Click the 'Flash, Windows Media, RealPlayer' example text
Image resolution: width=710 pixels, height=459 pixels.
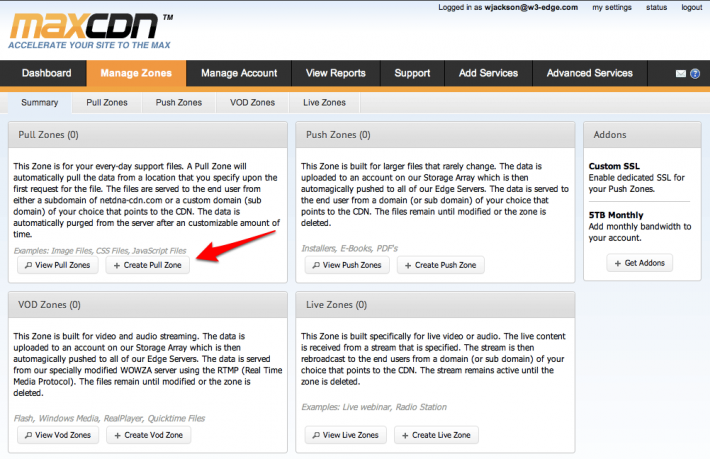109,418
